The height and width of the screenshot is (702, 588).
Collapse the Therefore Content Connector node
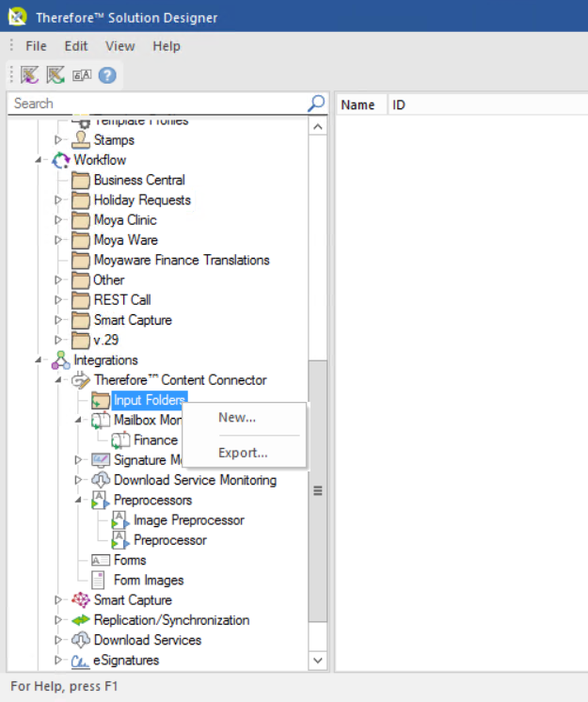pyautogui.click(x=58, y=380)
